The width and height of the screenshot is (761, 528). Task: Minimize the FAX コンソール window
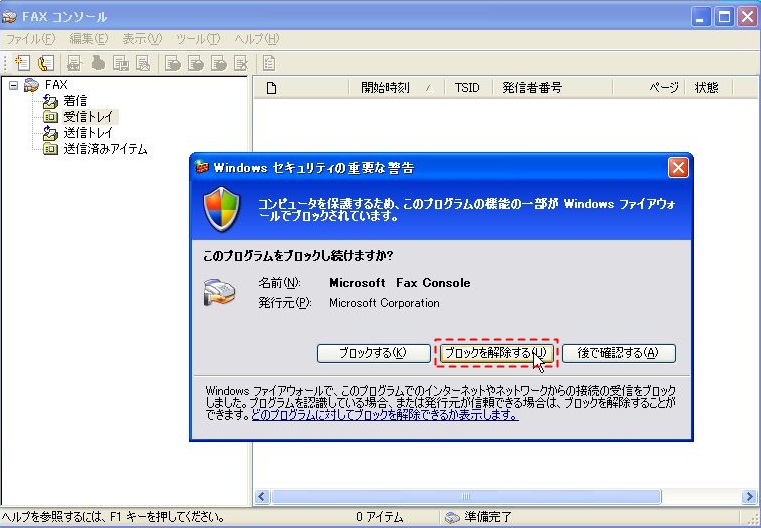point(700,17)
